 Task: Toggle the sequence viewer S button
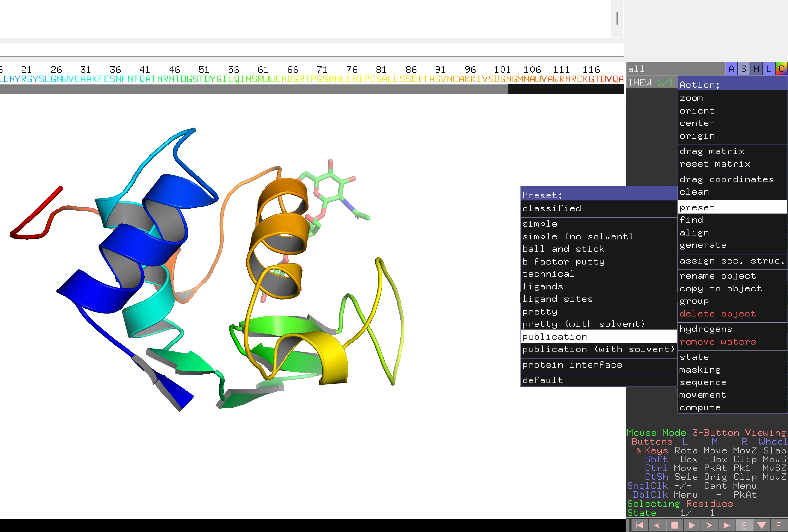click(744, 525)
